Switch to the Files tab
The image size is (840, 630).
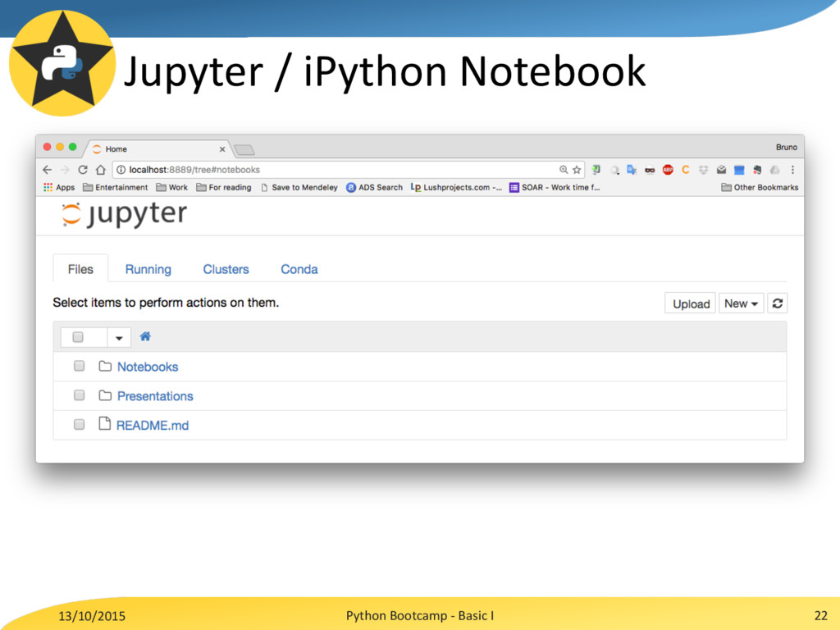click(x=80, y=269)
